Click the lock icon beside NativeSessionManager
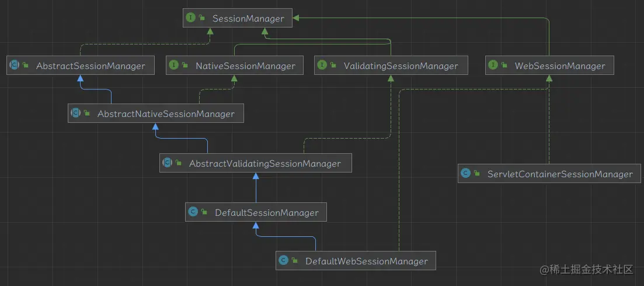 (x=185, y=65)
